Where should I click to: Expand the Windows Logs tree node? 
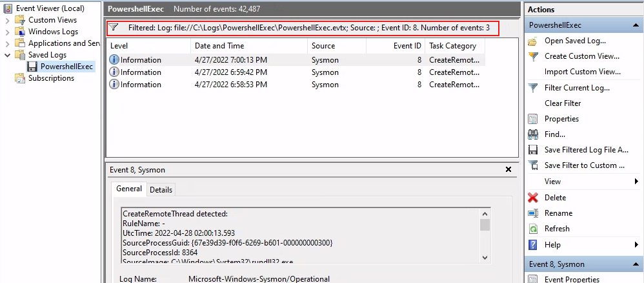[x=7, y=32]
